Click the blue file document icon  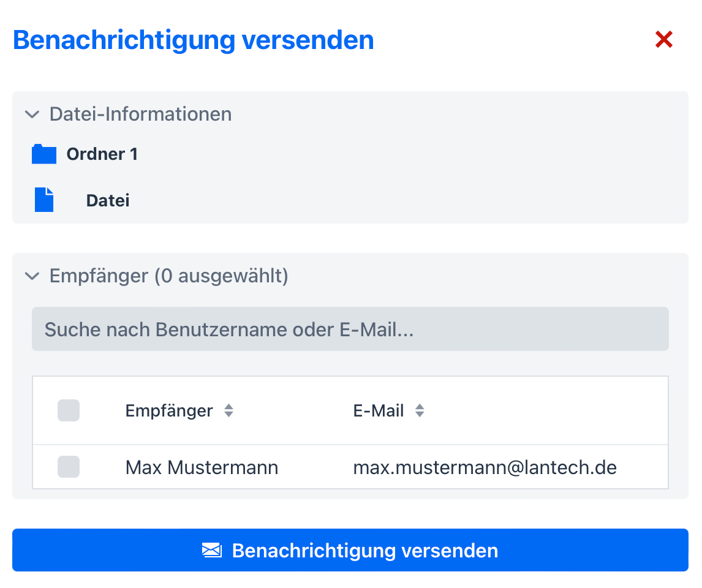point(44,200)
